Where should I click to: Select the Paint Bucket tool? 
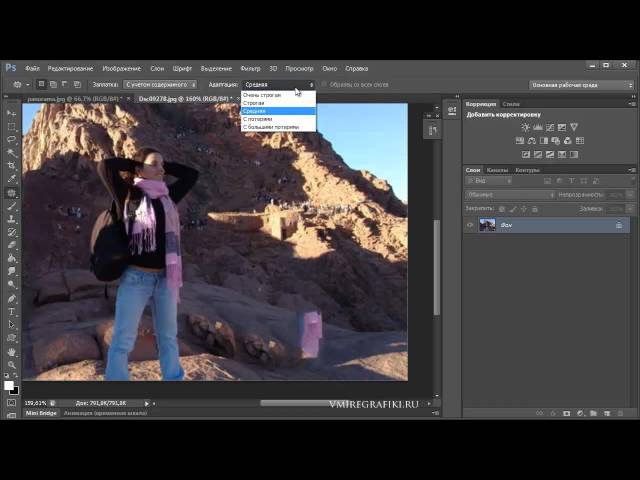11,258
